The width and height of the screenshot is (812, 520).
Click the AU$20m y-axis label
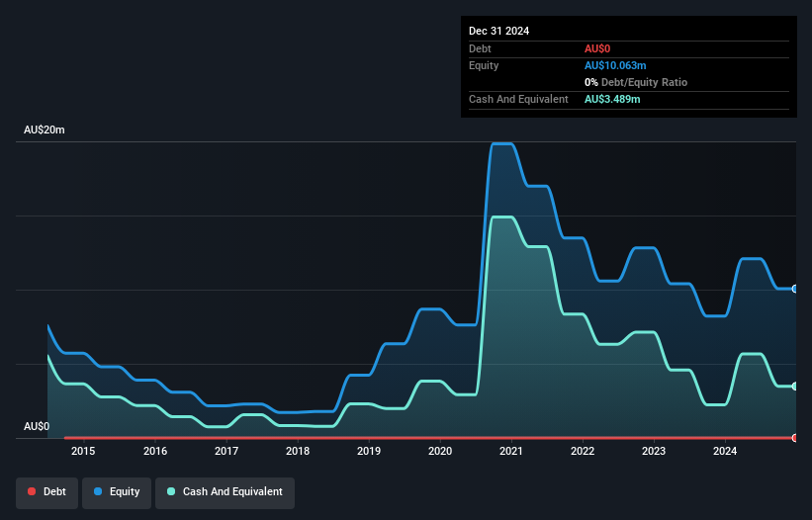45,130
